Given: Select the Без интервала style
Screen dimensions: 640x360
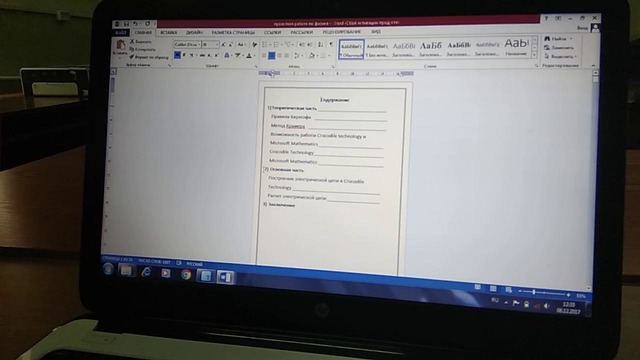Looking at the screenshot, I should tap(377, 49).
